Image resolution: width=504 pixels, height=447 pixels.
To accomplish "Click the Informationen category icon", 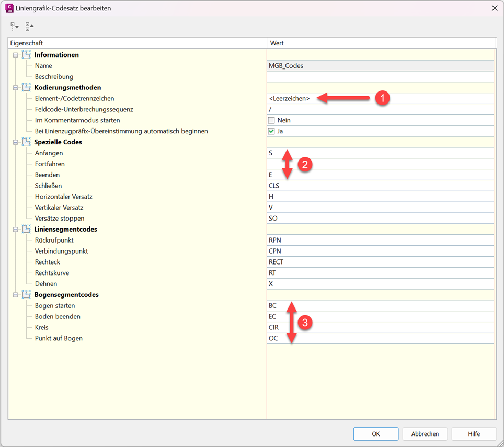I will click(x=26, y=55).
